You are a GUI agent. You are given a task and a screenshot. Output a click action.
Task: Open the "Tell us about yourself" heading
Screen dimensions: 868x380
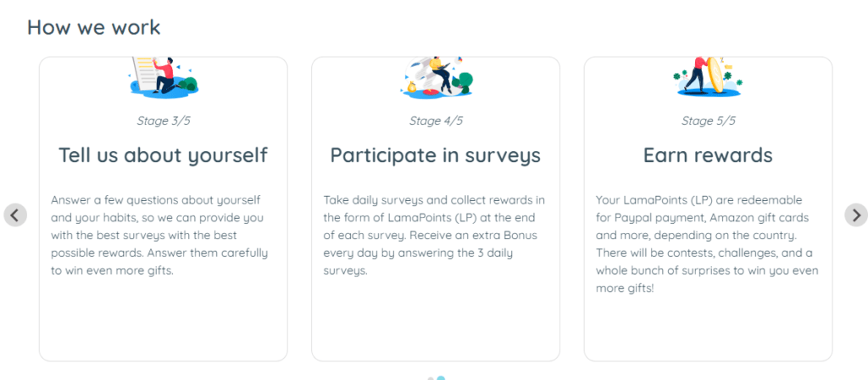164,155
